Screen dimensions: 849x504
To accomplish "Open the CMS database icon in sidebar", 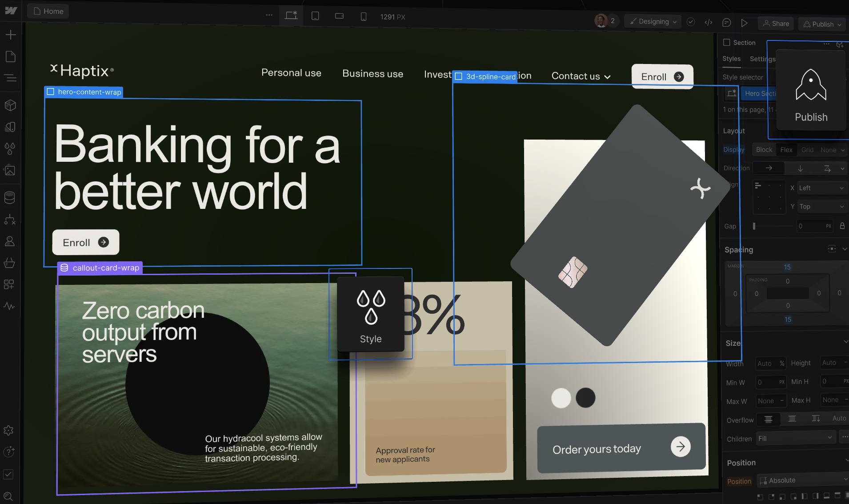I will tap(10, 197).
